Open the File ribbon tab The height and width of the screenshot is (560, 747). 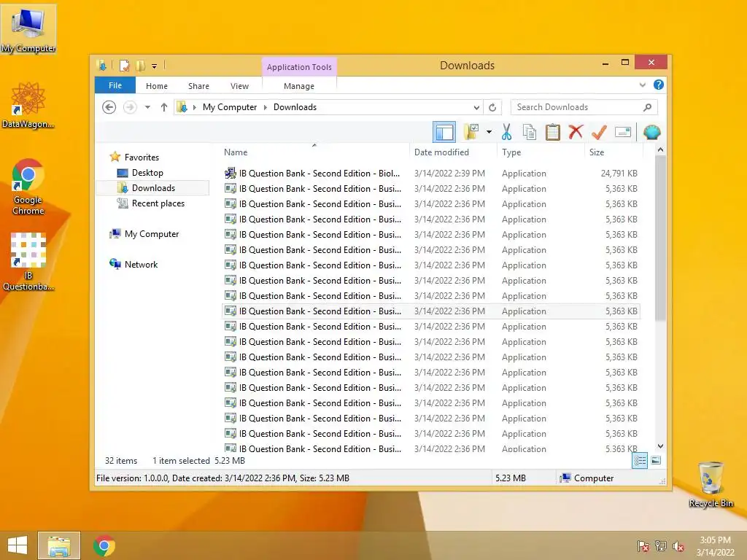coord(115,85)
